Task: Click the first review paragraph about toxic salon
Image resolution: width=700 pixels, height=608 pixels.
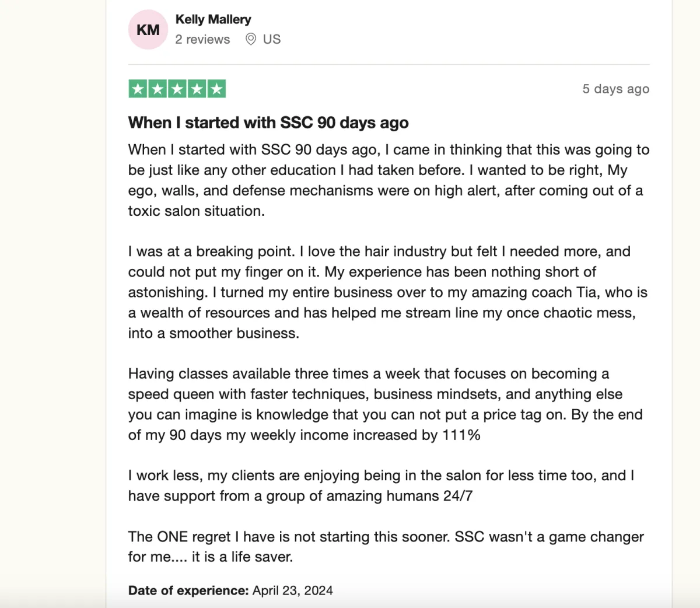Action: pos(388,180)
